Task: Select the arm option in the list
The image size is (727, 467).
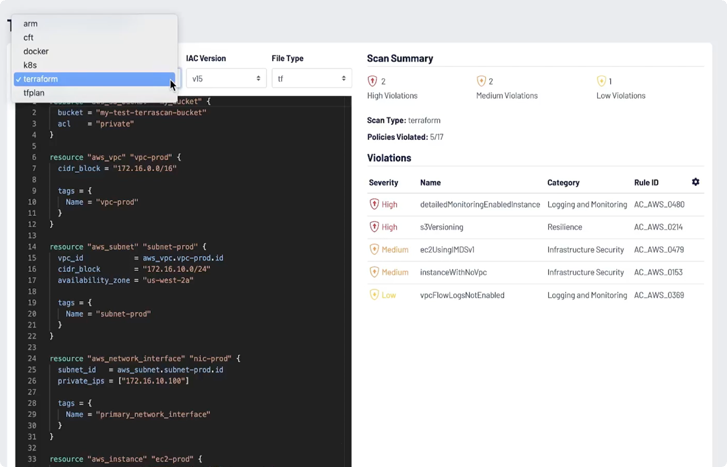Action: pyautogui.click(x=31, y=23)
